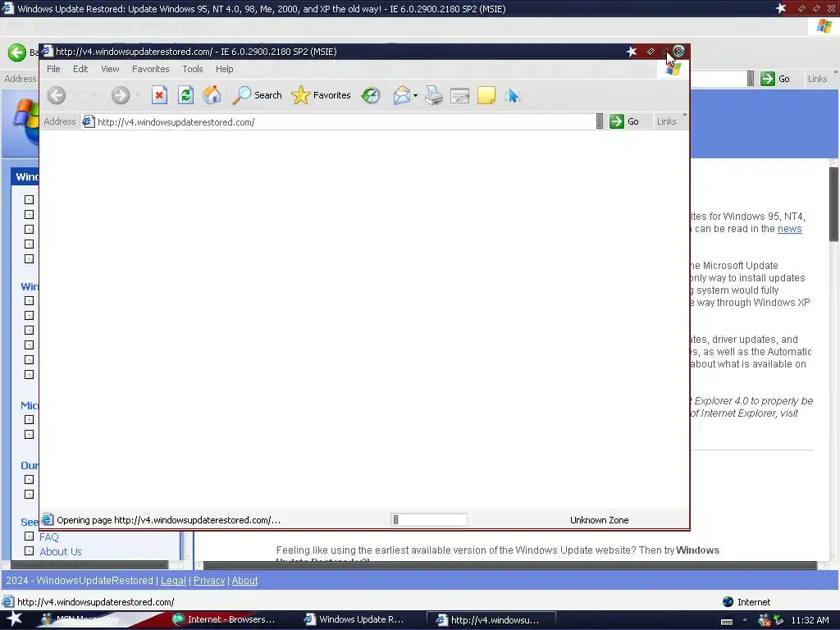This screenshot has height=630, width=840.
Task: Show browsing History with the clock icon
Action: [x=370, y=95]
